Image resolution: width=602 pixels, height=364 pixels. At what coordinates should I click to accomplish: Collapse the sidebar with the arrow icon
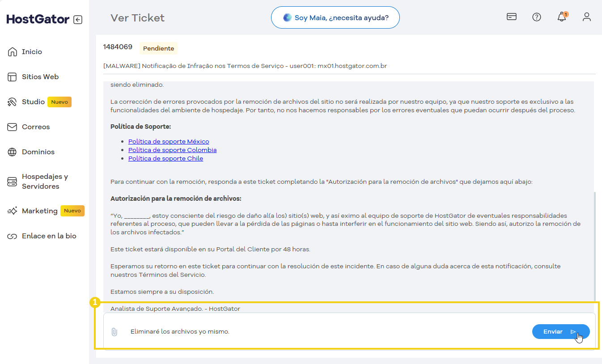(x=78, y=20)
